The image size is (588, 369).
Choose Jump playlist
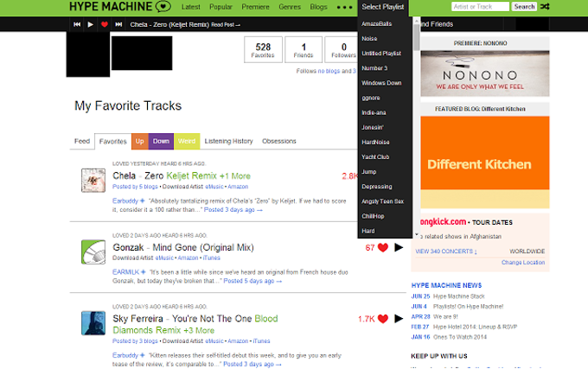tap(368, 172)
